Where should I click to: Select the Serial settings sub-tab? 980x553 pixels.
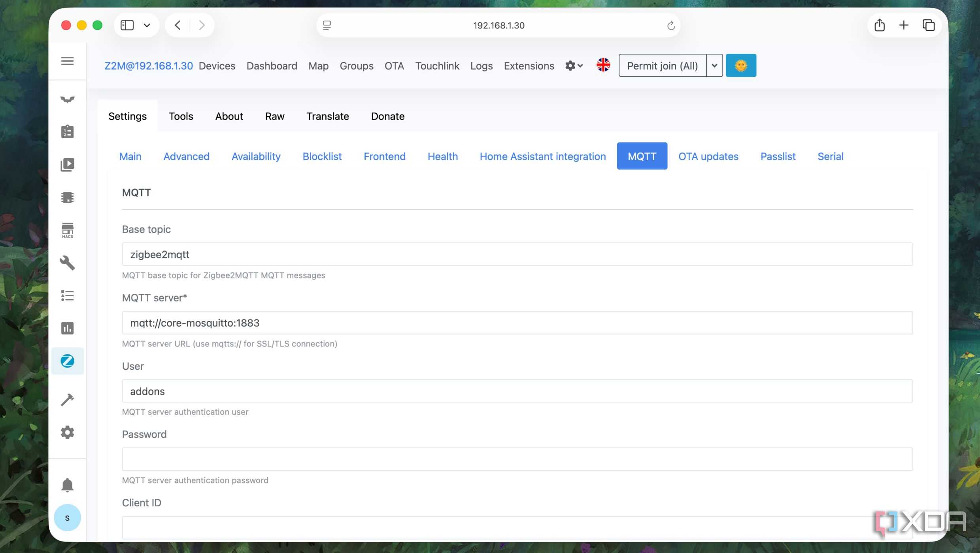tap(830, 156)
